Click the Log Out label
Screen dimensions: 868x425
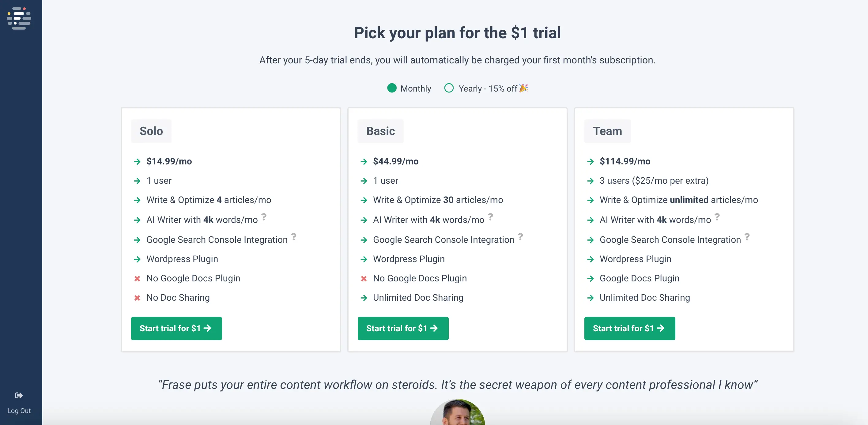click(x=19, y=411)
